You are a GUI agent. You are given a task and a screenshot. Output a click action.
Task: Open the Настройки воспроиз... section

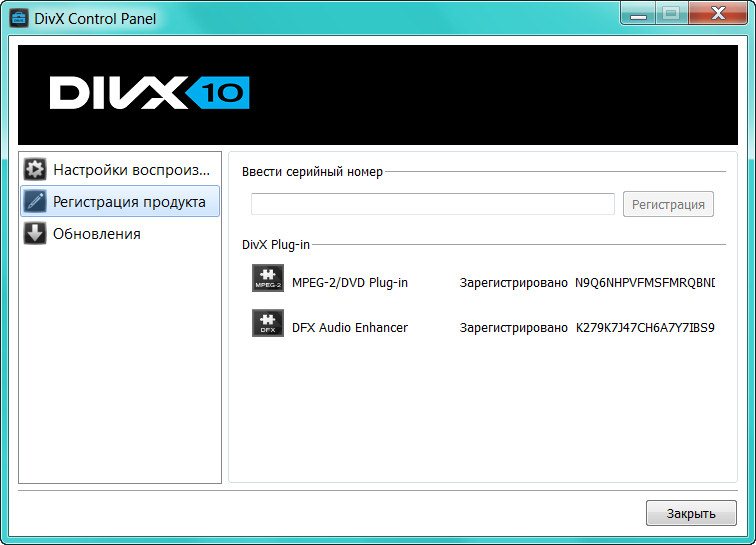120,169
